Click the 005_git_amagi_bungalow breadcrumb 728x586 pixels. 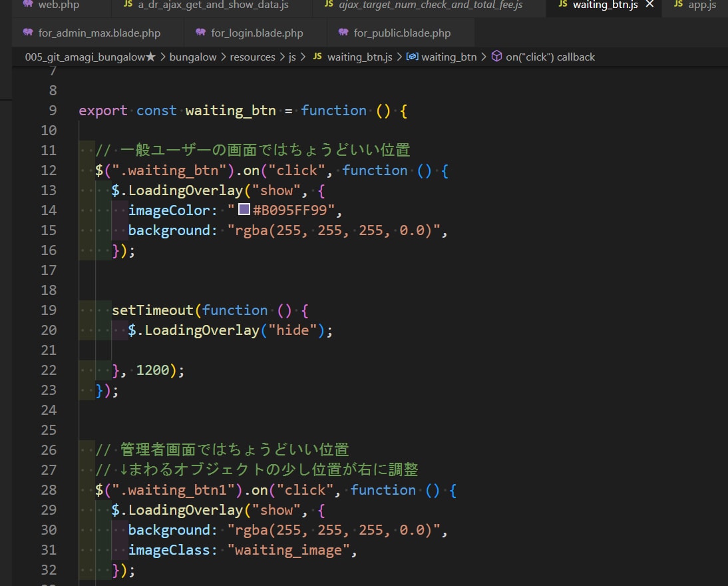90,57
